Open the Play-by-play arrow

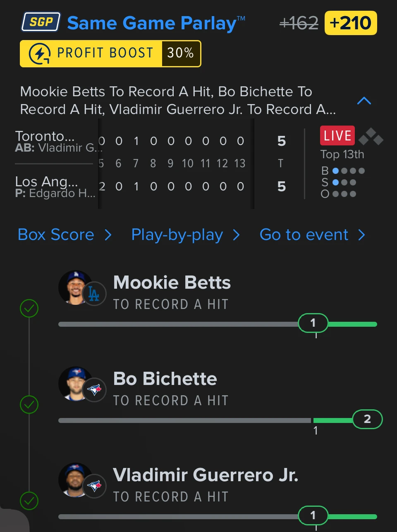tap(237, 235)
